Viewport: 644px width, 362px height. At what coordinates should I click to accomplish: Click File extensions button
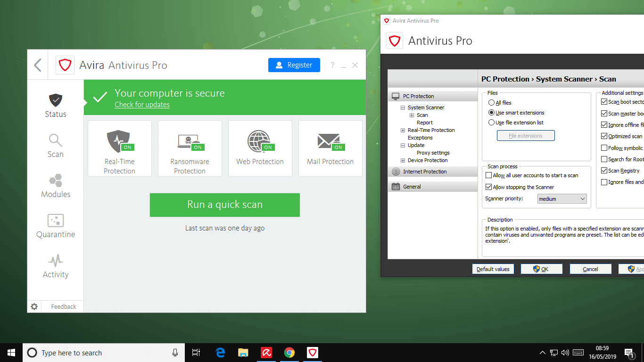[526, 136]
